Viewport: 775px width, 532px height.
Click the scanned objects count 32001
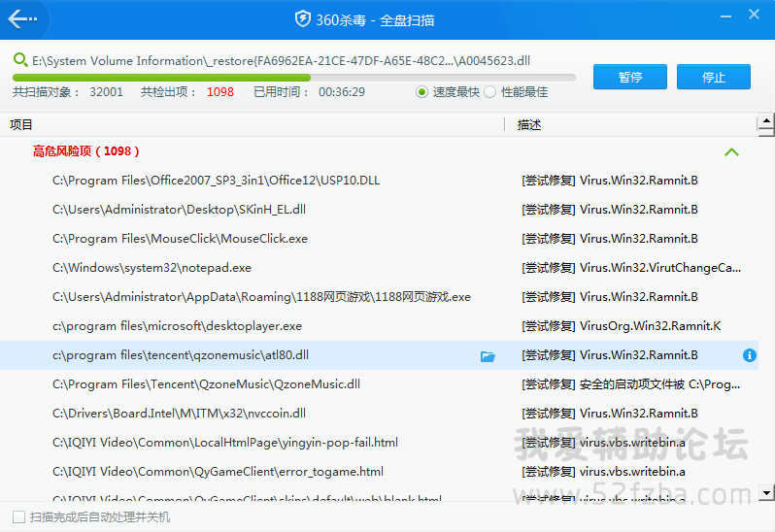click(x=106, y=92)
